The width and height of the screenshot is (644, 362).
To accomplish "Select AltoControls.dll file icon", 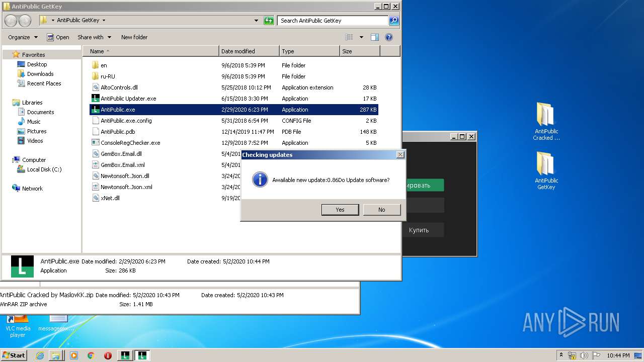I will tap(96, 87).
